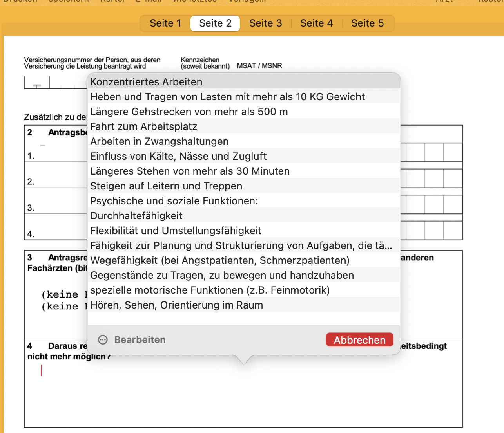The height and width of the screenshot is (433, 504).
Task: Choose Steigen auf Leitern und Treppen
Action: point(244,186)
